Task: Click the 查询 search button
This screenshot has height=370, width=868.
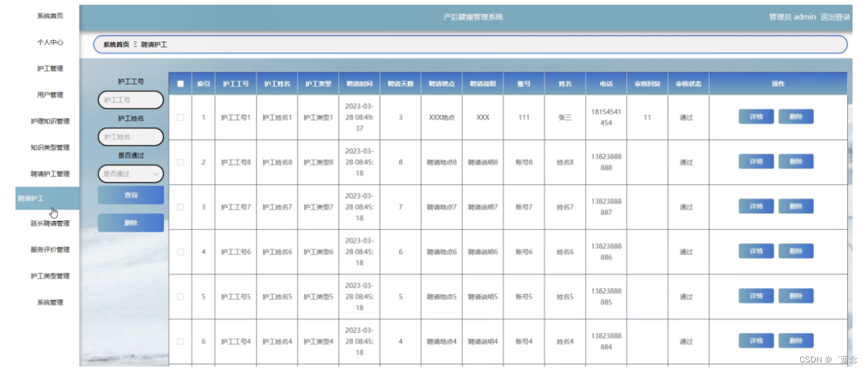Action: [131, 195]
